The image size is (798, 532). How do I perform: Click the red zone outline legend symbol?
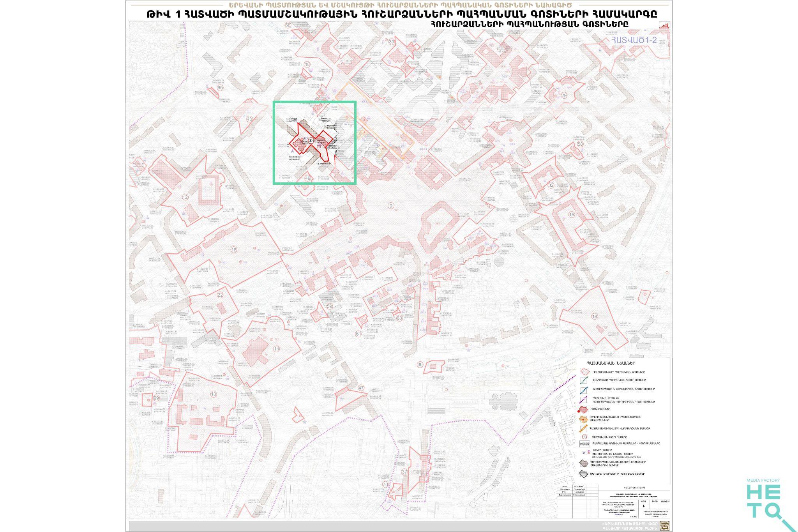pos(584,372)
